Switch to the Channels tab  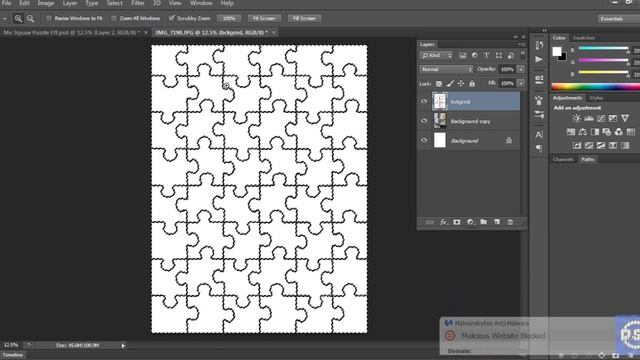(563, 160)
